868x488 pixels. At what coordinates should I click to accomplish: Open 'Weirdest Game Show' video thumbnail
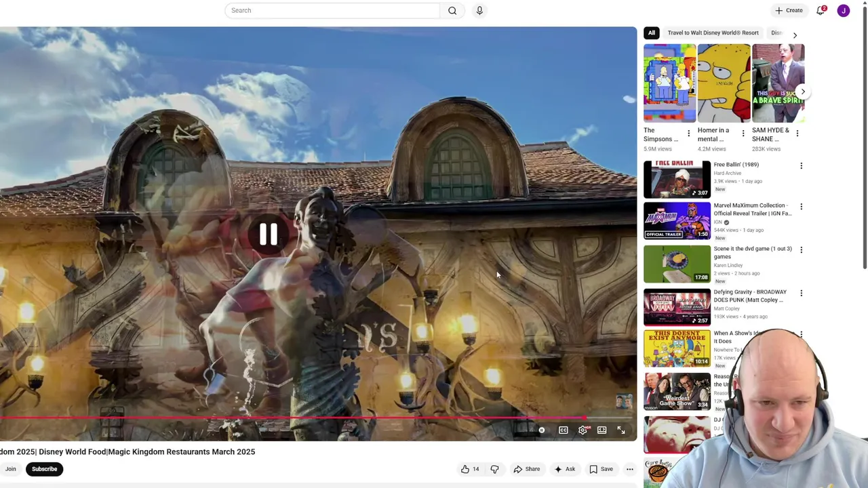[x=677, y=391]
